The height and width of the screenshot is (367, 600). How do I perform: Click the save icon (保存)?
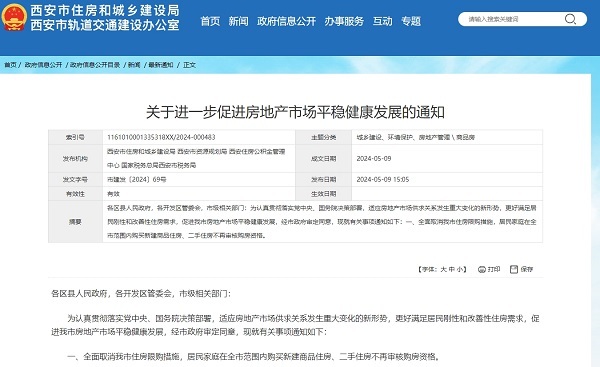(514, 269)
